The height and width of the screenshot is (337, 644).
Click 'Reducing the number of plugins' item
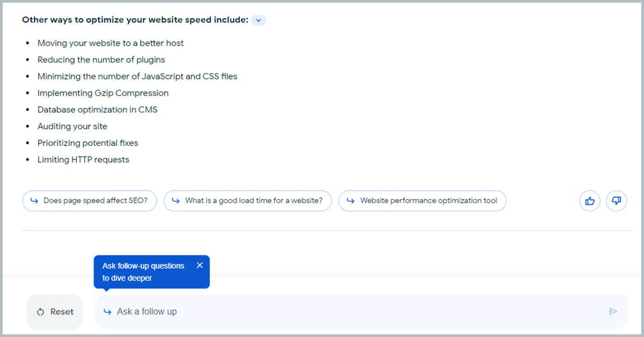point(101,60)
